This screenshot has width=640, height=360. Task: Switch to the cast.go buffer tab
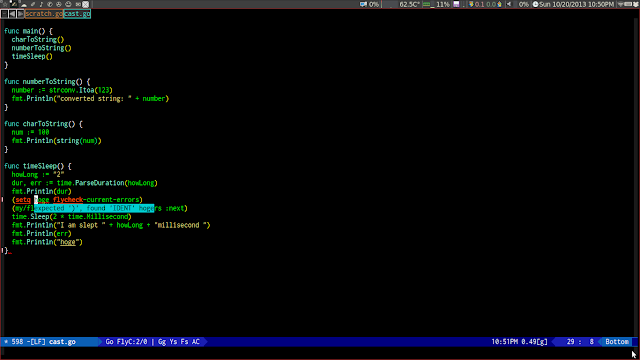(x=77, y=14)
